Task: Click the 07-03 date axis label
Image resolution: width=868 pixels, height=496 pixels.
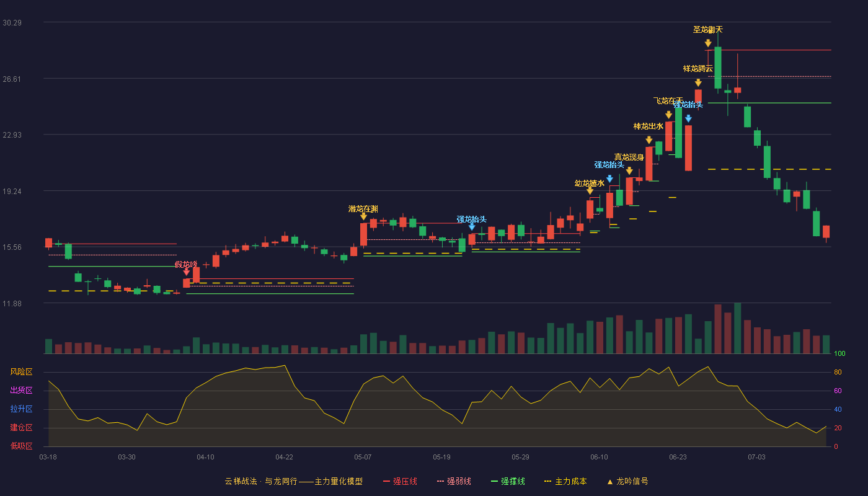Action: pos(756,457)
